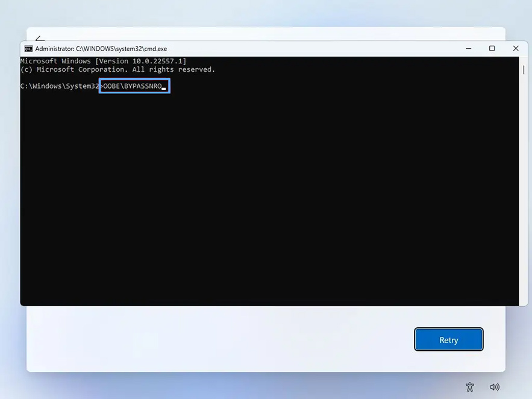Click the typed OOBE\BYPASSNRO command text
This screenshot has height=399, width=532.
[x=133, y=86]
